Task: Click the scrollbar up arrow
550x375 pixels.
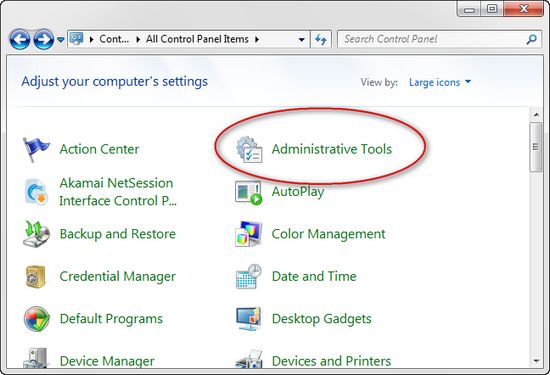Action: click(x=536, y=114)
